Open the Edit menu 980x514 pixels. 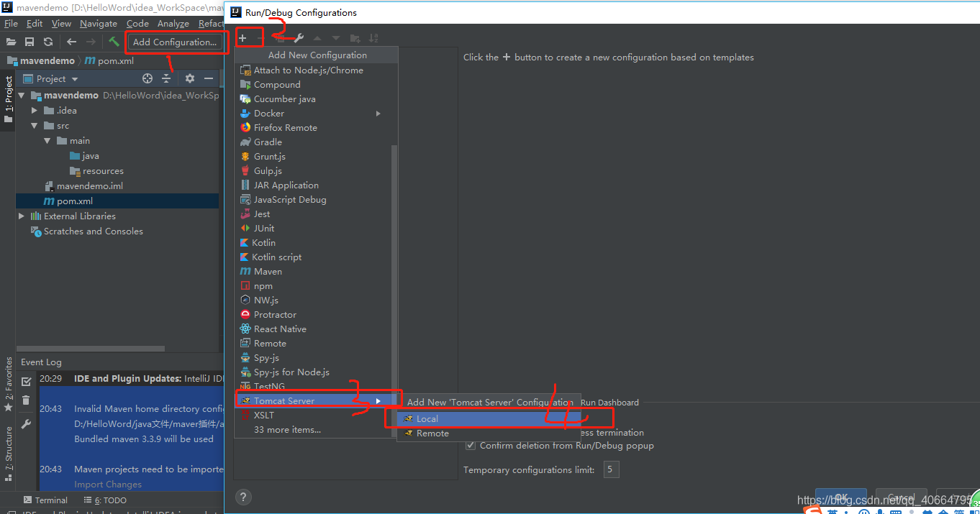[x=35, y=24]
